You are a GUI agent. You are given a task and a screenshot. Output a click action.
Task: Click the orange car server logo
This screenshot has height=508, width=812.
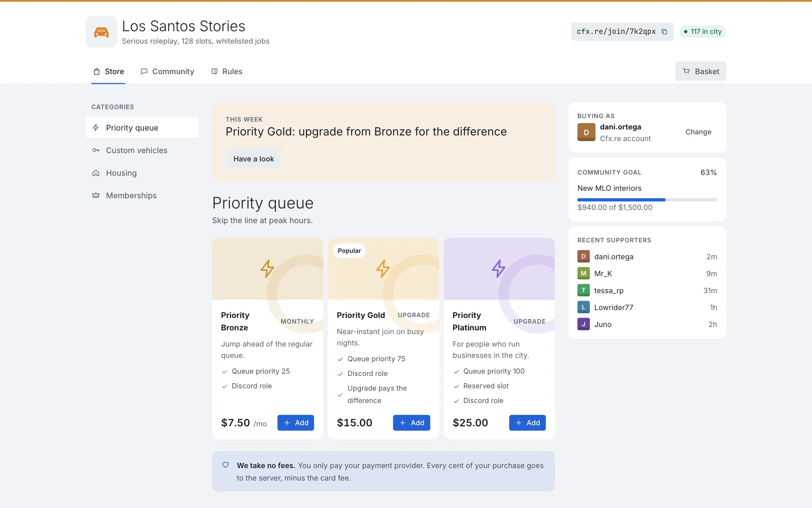click(101, 32)
